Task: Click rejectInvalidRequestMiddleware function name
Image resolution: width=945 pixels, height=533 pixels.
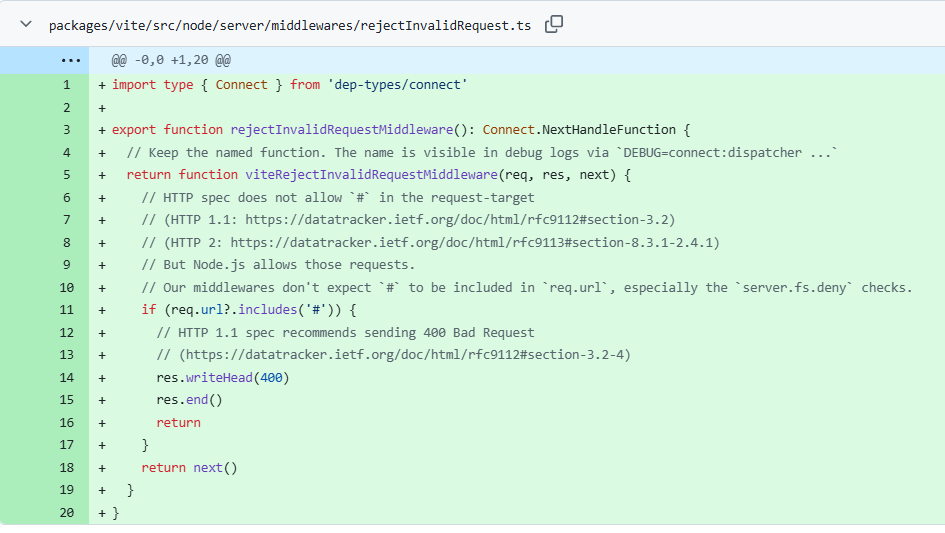Action: point(342,130)
